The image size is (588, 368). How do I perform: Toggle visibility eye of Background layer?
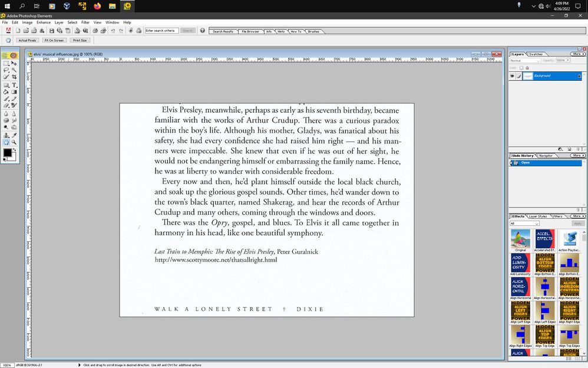click(x=512, y=76)
